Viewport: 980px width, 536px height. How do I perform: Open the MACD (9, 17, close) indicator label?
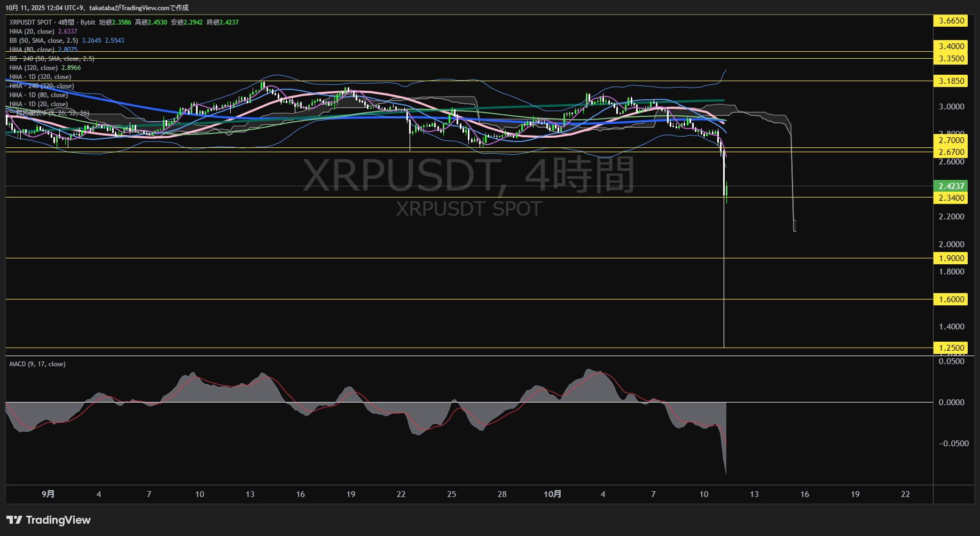[x=37, y=364]
